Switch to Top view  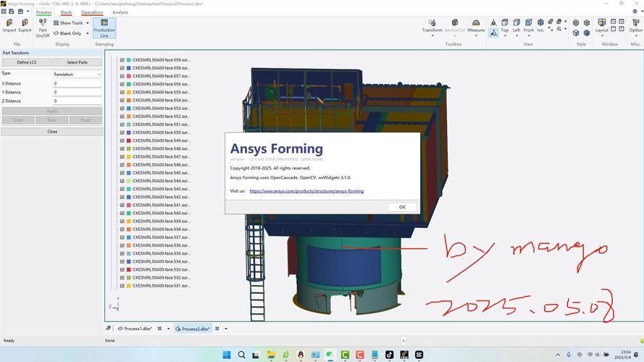[x=505, y=25]
